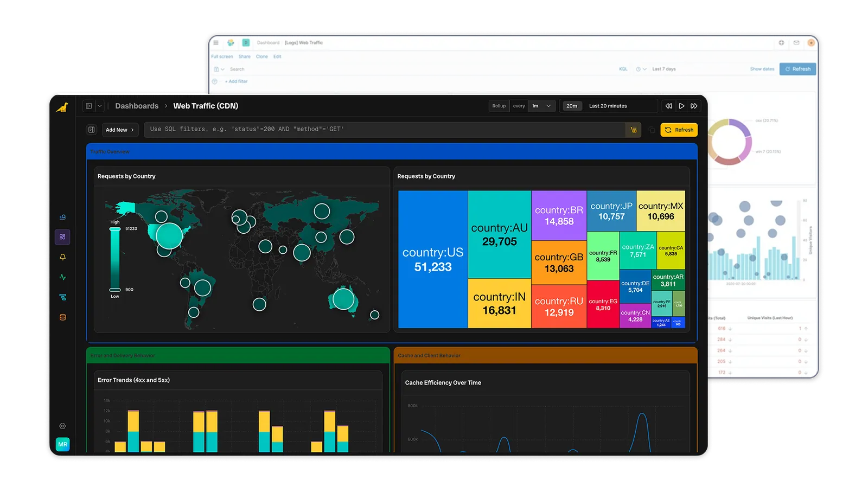Select the country:EG treemap tile
868x486 pixels.
603,304
